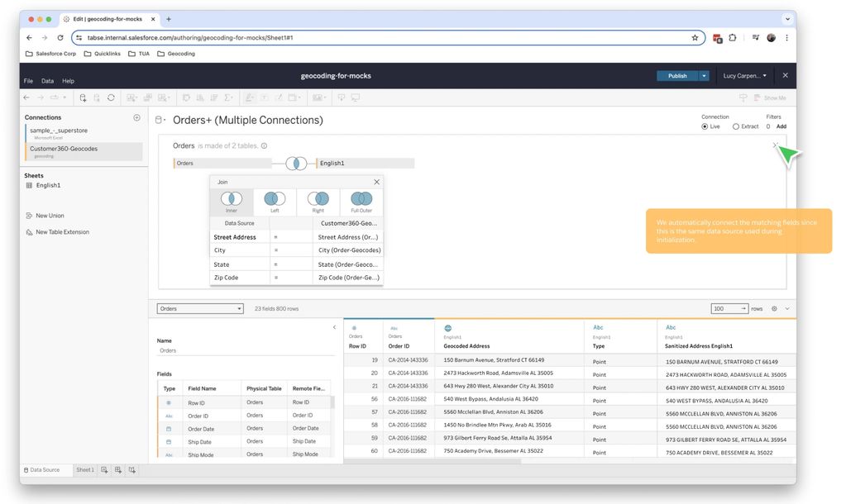The height and width of the screenshot is (504, 846).
Task: Open data grid settings gear icon
Action: pyautogui.click(x=774, y=309)
